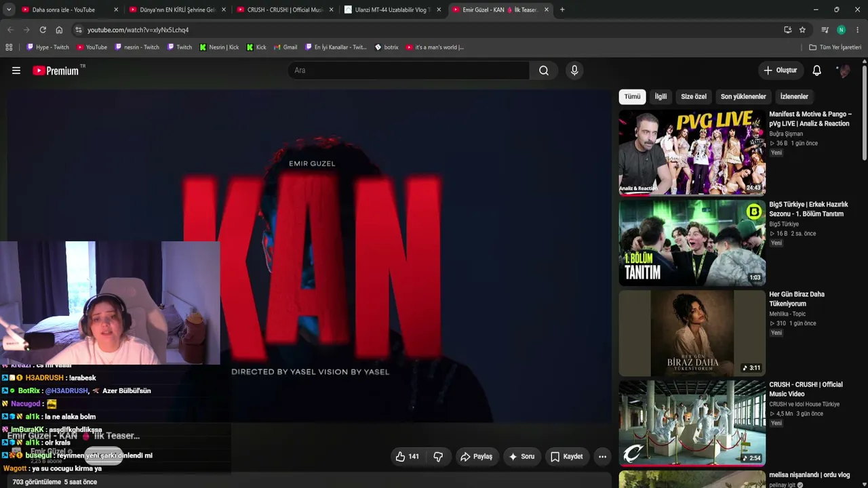Open the install app icon in address bar
868x488 pixels.
coord(787,30)
